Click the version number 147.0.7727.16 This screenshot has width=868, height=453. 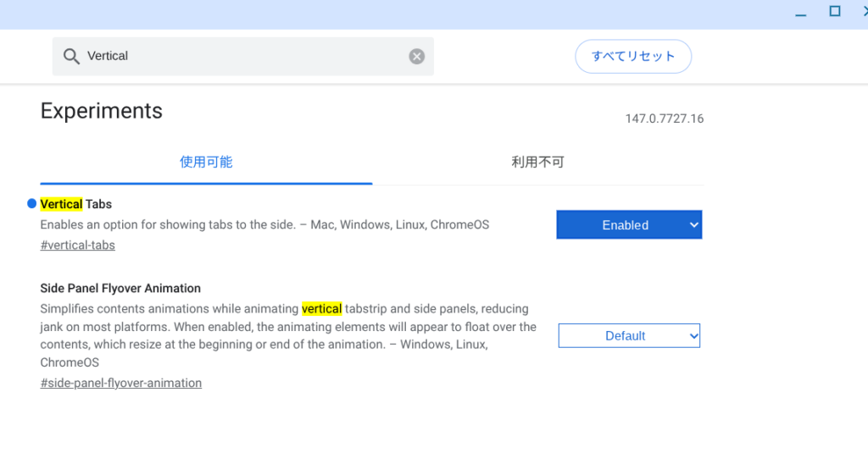pyautogui.click(x=665, y=119)
